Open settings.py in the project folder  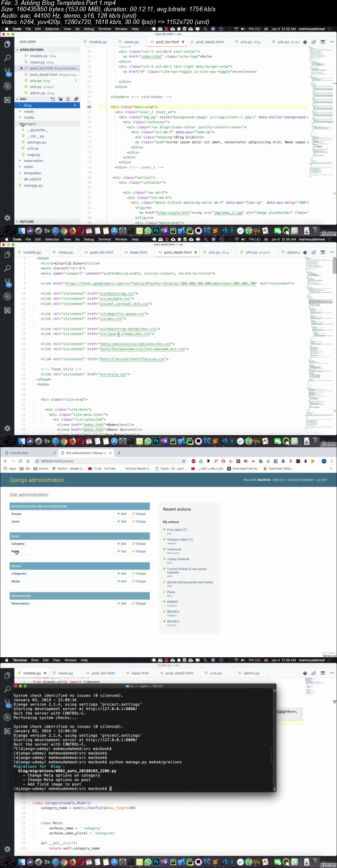pyautogui.click(x=36, y=143)
